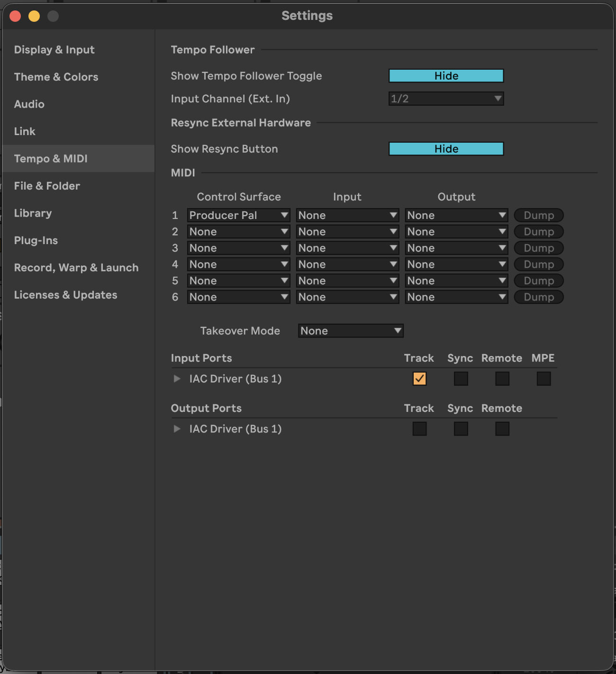This screenshot has height=674, width=616.
Task: Enable MPE for IAC Driver input port
Action: [x=544, y=379]
